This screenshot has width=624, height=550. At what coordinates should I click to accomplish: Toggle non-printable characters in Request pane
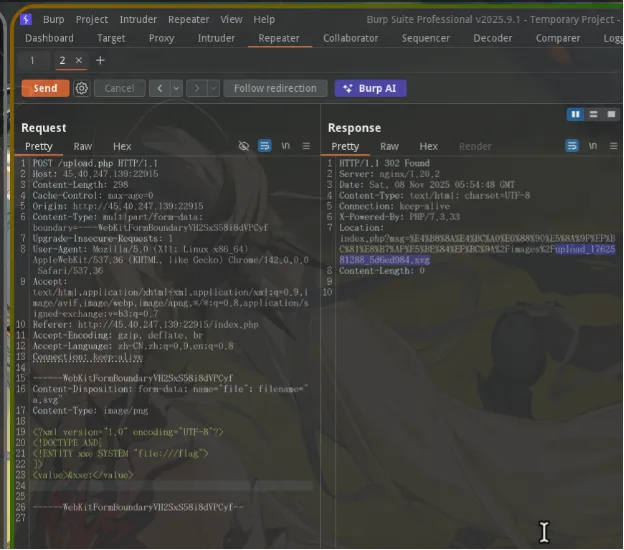click(285, 146)
